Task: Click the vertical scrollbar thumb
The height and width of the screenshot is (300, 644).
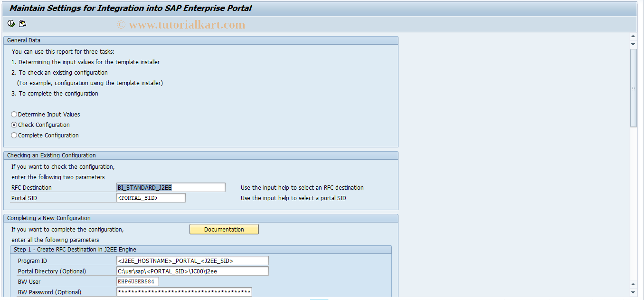Action: click(633, 88)
